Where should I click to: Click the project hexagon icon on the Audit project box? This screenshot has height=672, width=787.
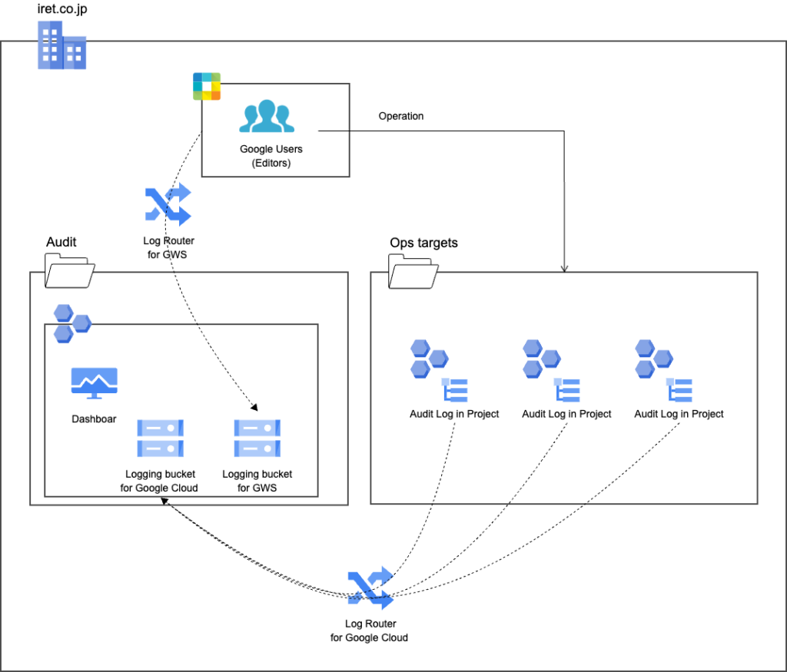[x=71, y=323]
